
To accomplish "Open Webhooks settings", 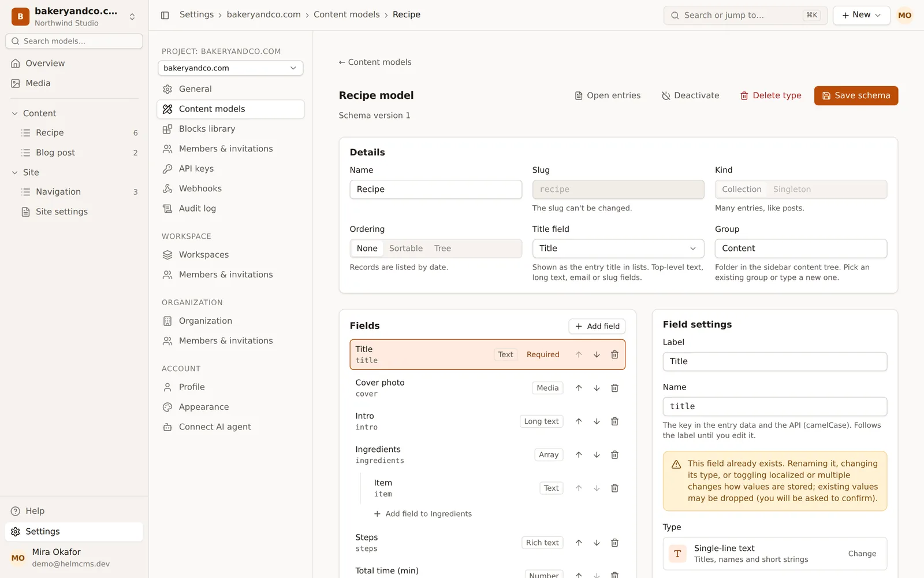I will pos(230,188).
